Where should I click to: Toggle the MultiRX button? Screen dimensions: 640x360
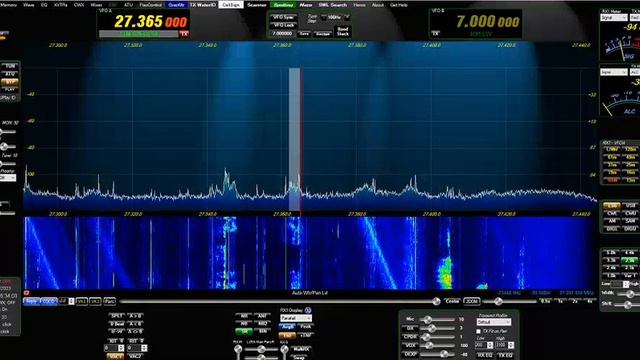(302, 349)
